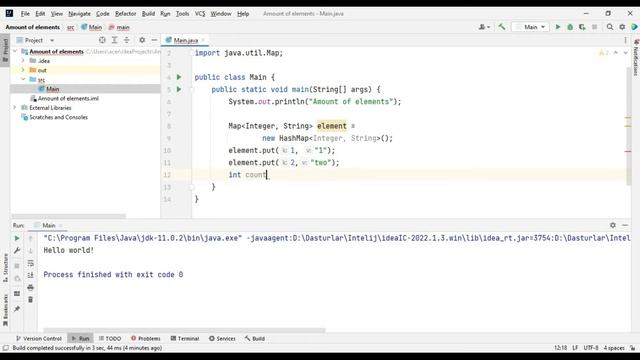Click the Select Opened File target icon
640x360 pixels.
click(102, 40)
